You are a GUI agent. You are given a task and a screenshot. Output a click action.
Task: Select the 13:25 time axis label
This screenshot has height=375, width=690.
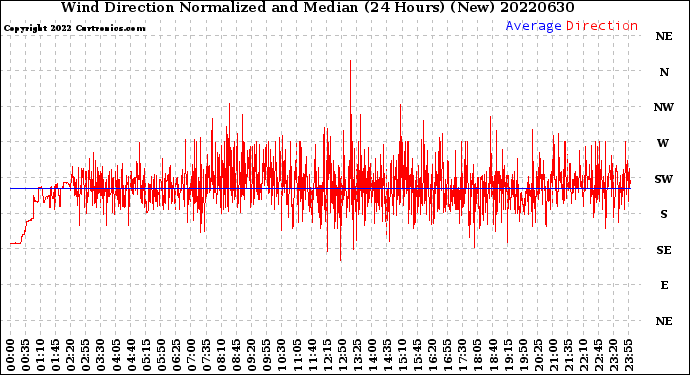click(357, 355)
